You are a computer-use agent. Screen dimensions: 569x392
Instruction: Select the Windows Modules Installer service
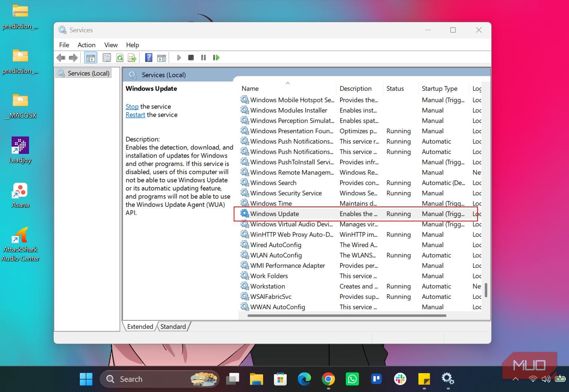point(360,110)
